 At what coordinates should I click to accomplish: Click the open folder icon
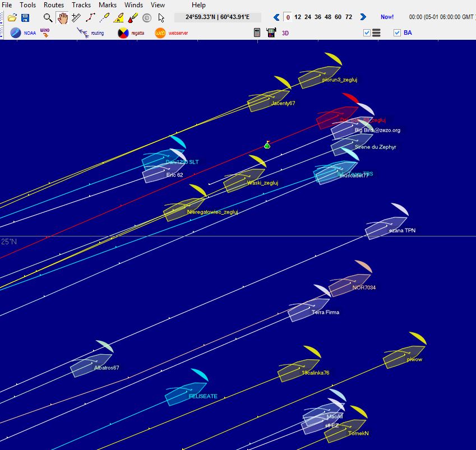click(x=12, y=18)
